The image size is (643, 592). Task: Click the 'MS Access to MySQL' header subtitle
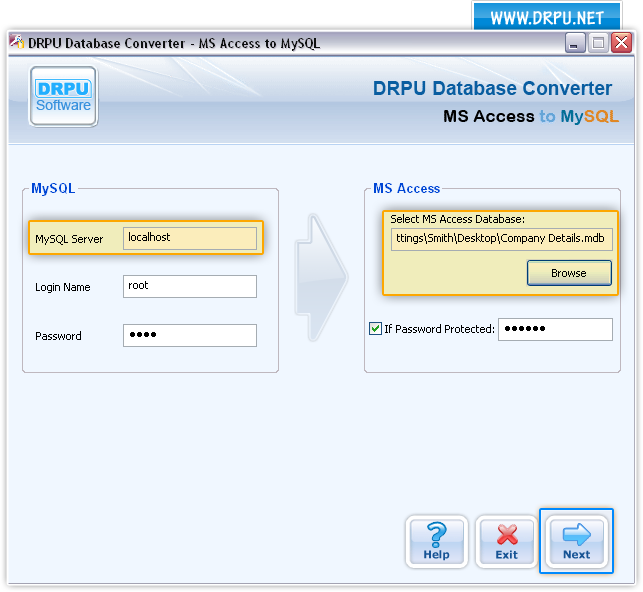[531, 116]
